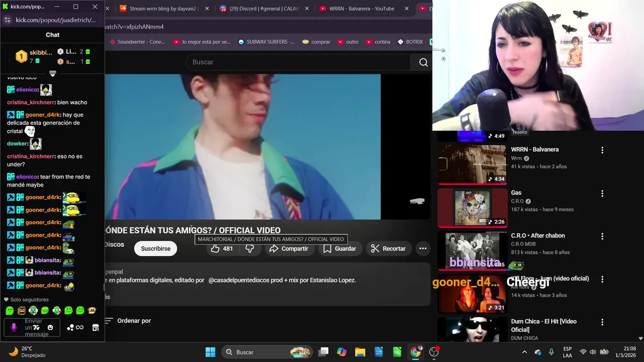This screenshot has height=362, width=644.
Task: Open the more actions ellipsis under video
Action: pos(423,248)
